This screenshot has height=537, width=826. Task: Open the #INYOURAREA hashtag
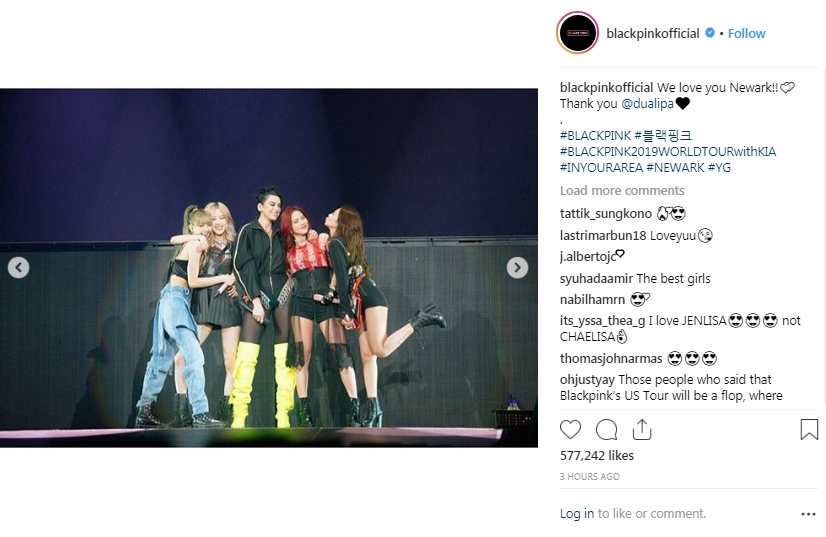pos(601,168)
